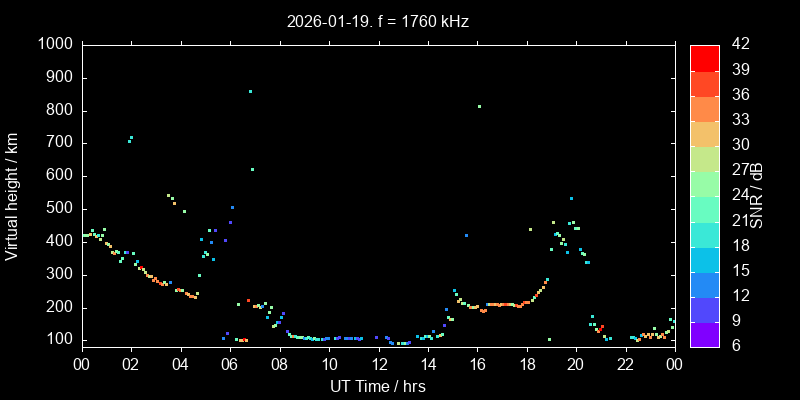Click the 06 tick label on time axis

point(229,364)
